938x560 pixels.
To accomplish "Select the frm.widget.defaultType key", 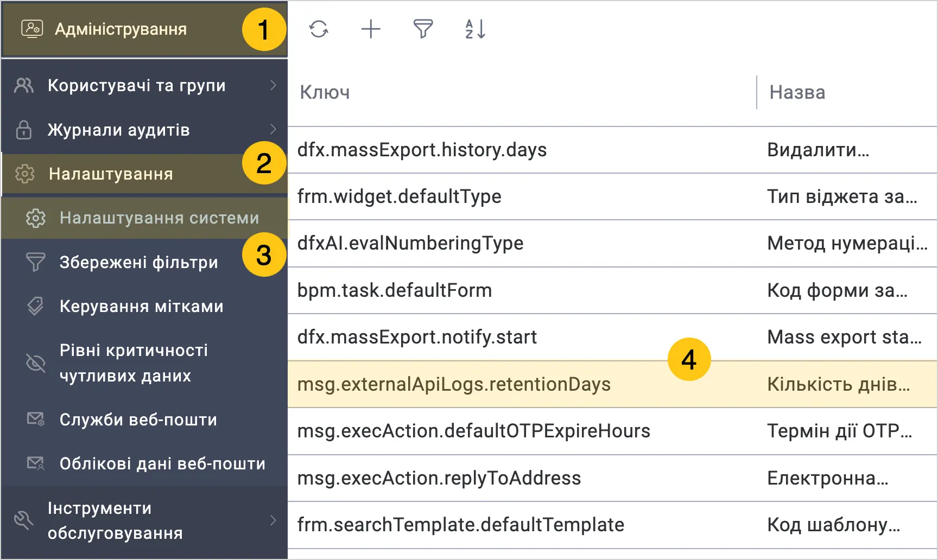I will point(399,196).
